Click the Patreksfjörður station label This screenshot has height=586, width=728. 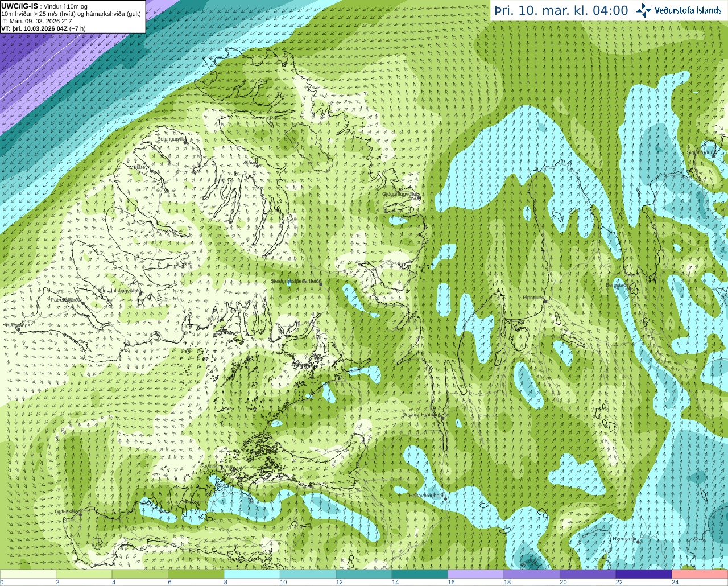(67, 299)
